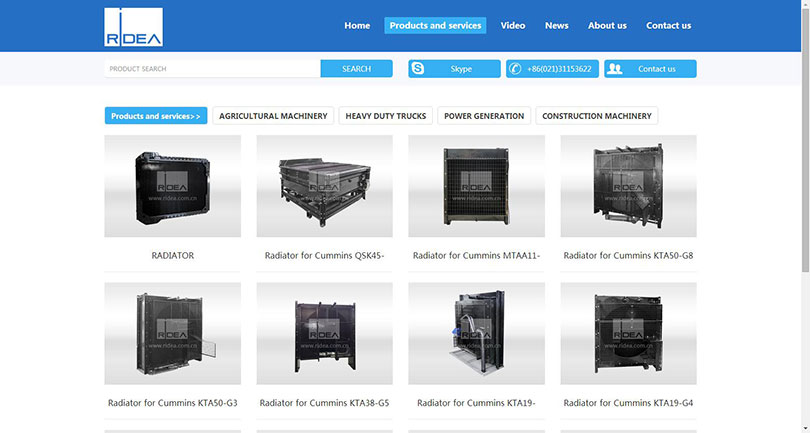This screenshot has height=433, width=810.
Task: Go to the Video page
Action: coord(513,25)
